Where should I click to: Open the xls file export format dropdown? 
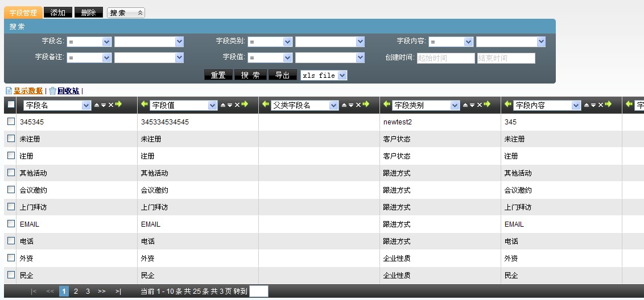tap(342, 76)
